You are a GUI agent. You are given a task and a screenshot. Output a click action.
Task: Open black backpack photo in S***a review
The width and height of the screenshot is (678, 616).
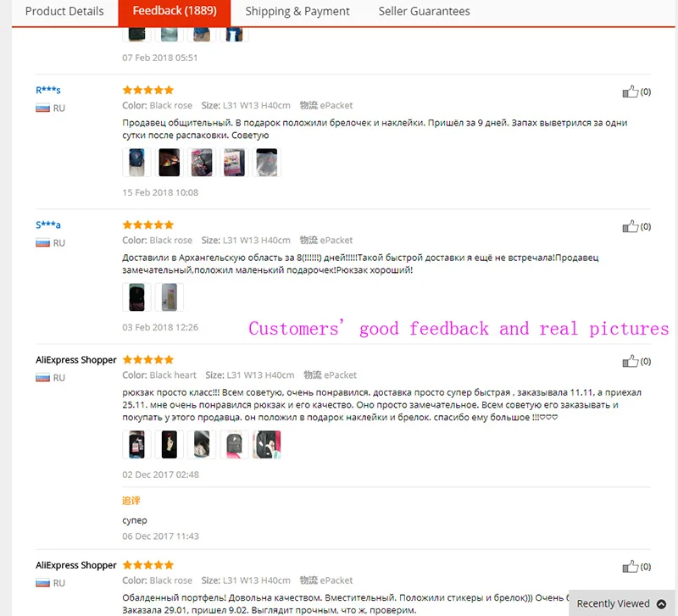[x=136, y=297]
